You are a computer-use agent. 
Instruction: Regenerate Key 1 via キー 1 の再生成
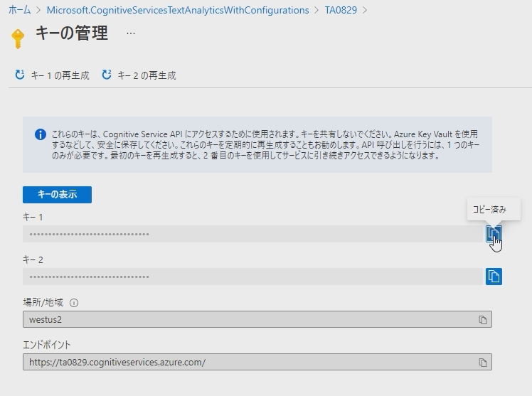(52, 75)
